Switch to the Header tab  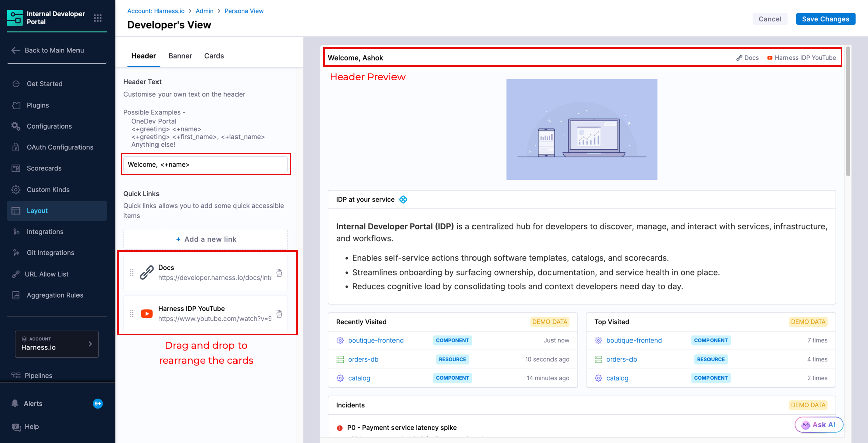144,56
